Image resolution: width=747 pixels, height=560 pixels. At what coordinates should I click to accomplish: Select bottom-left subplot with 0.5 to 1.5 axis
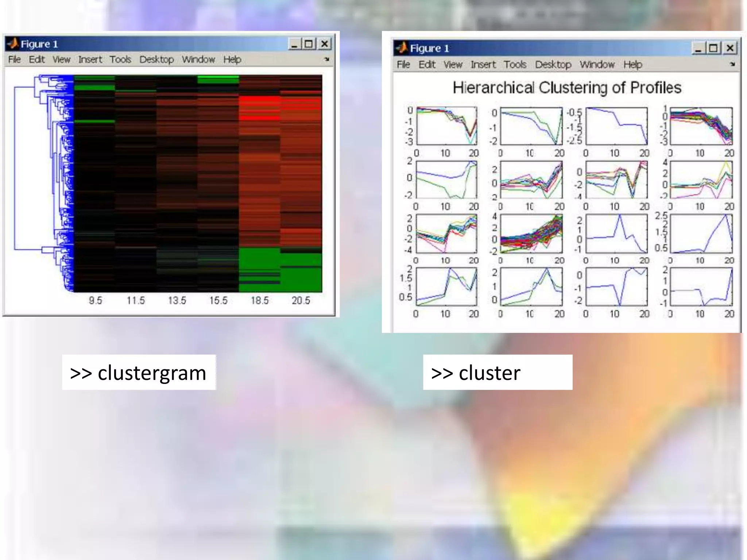pos(446,287)
